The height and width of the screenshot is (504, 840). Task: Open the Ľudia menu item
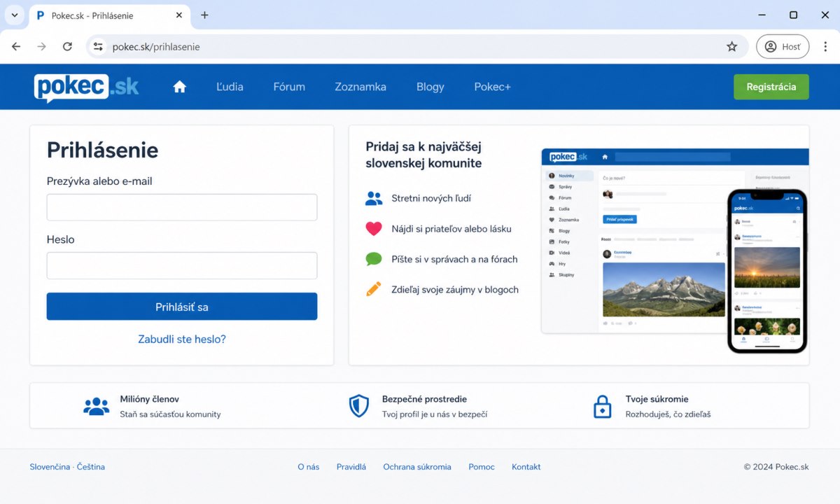click(x=230, y=87)
